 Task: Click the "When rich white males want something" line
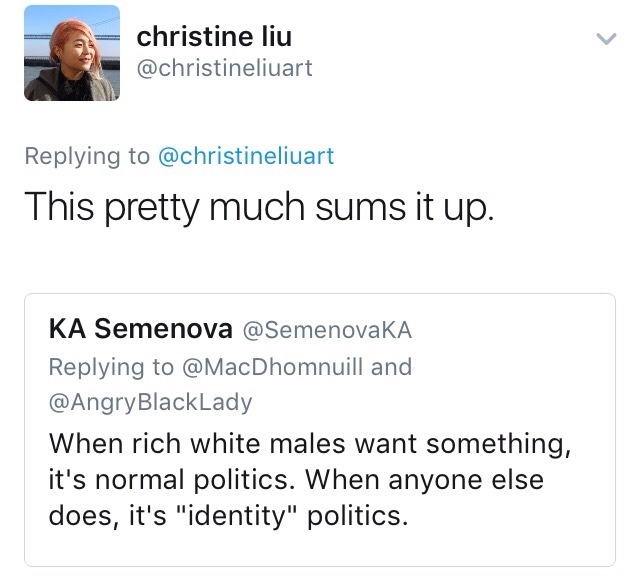click(309, 442)
